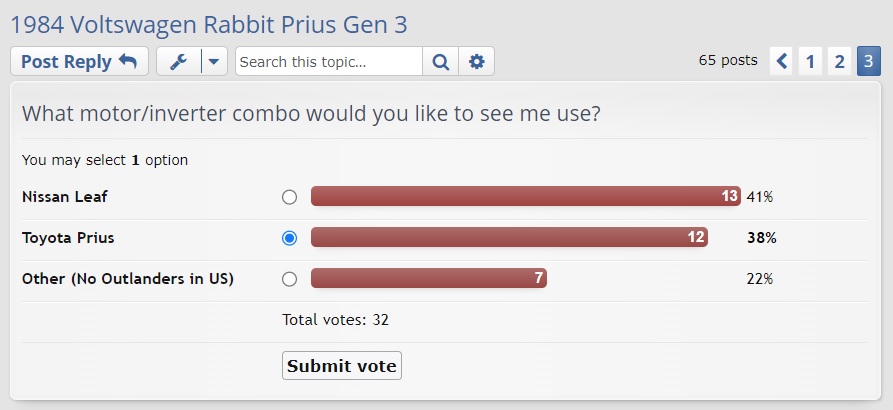This screenshot has height=410, width=893.
Task: Select the Other (No Outlanders) radio option
Action: coord(290,279)
